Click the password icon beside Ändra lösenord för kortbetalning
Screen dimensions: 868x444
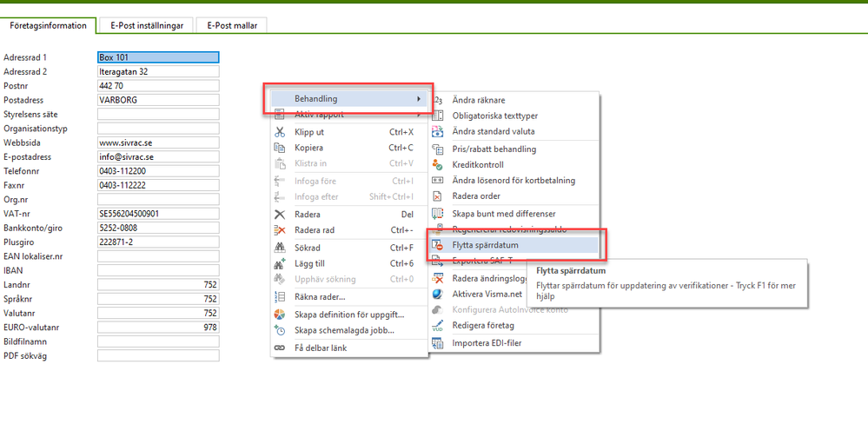pos(438,180)
